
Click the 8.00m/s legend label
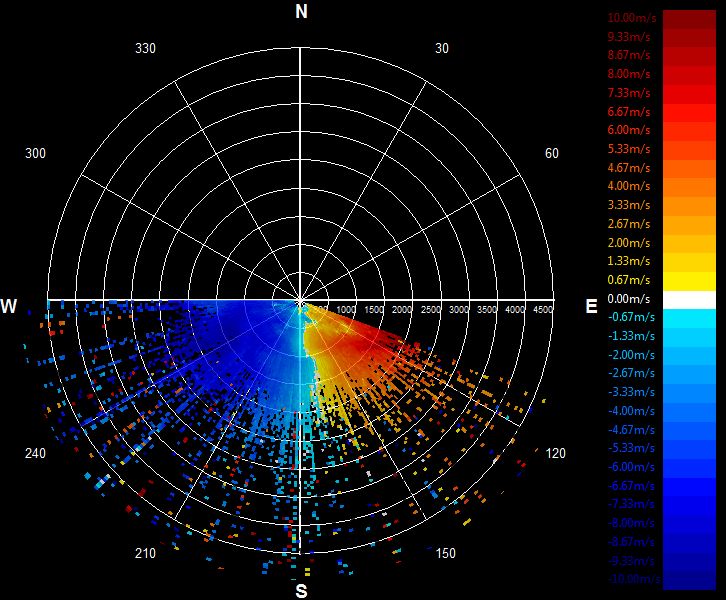pyautogui.click(x=629, y=74)
